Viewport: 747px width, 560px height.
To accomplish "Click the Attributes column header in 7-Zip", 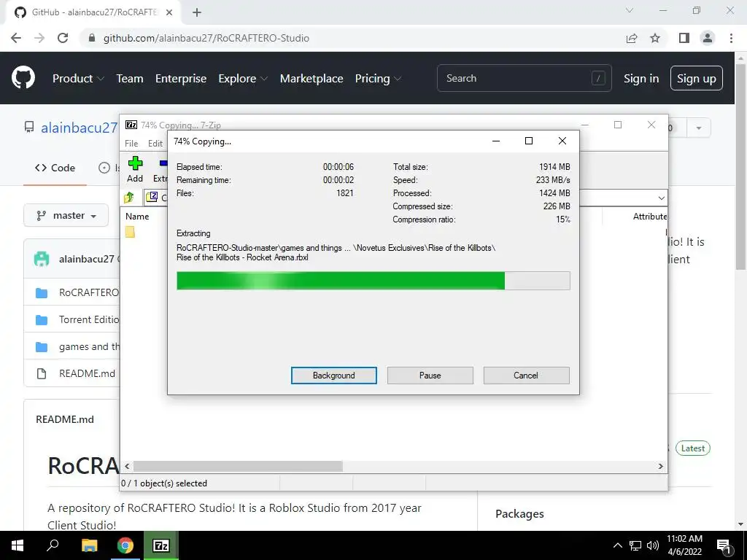I will (650, 216).
